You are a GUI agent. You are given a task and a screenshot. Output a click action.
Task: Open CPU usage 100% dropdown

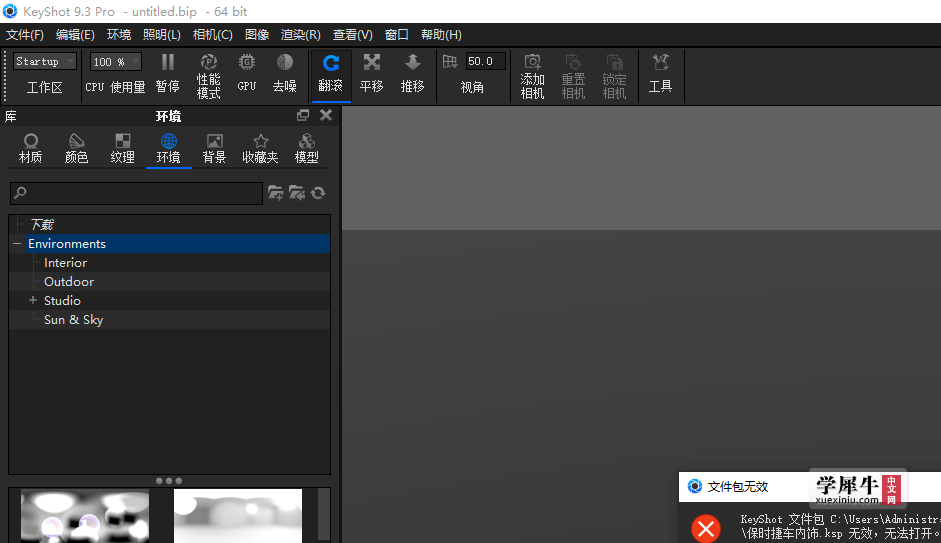[x=115, y=62]
